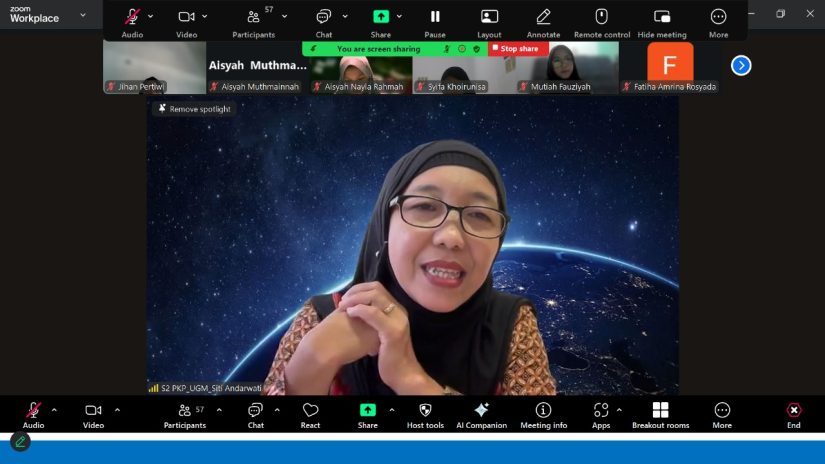
Task: Open React emoji menu
Action: coord(310,415)
